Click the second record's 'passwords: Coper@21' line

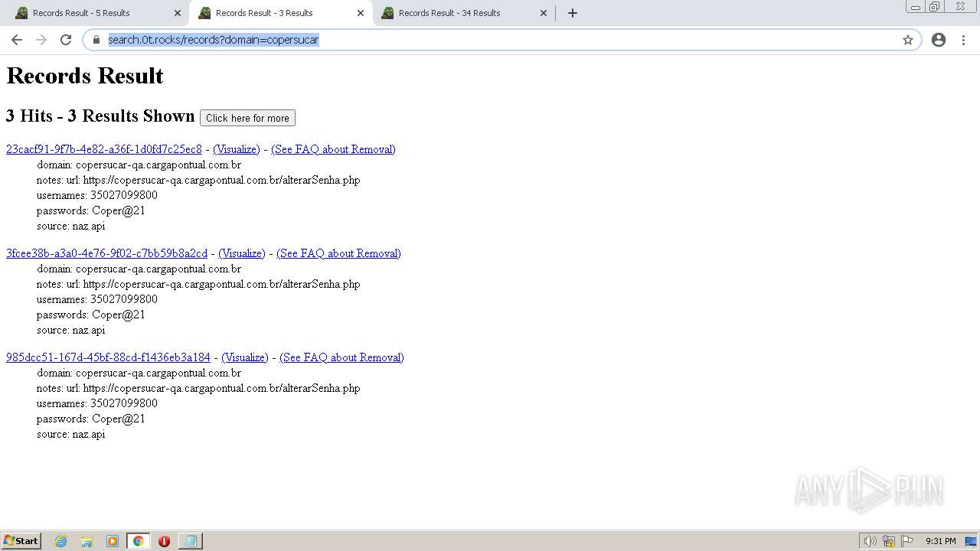tap(91, 315)
